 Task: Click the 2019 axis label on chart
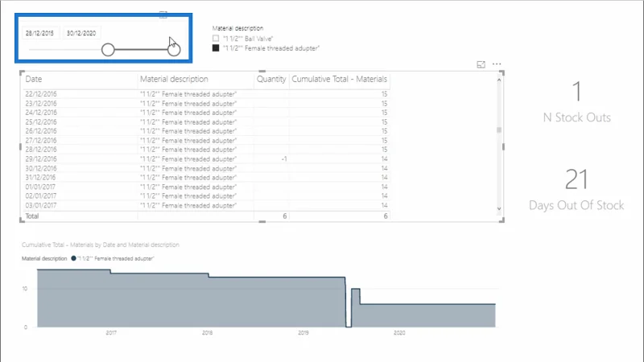pyautogui.click(x=303, y=333)
